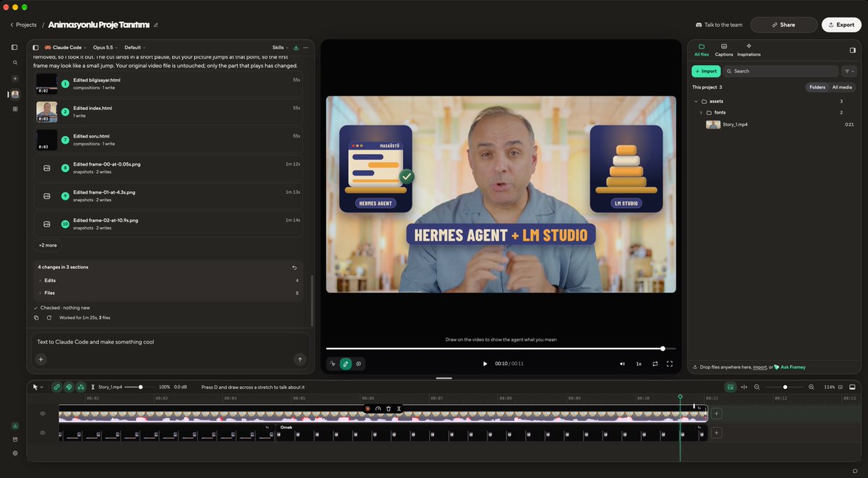Focus the Text to Claude Code input

tap(170, 342)
